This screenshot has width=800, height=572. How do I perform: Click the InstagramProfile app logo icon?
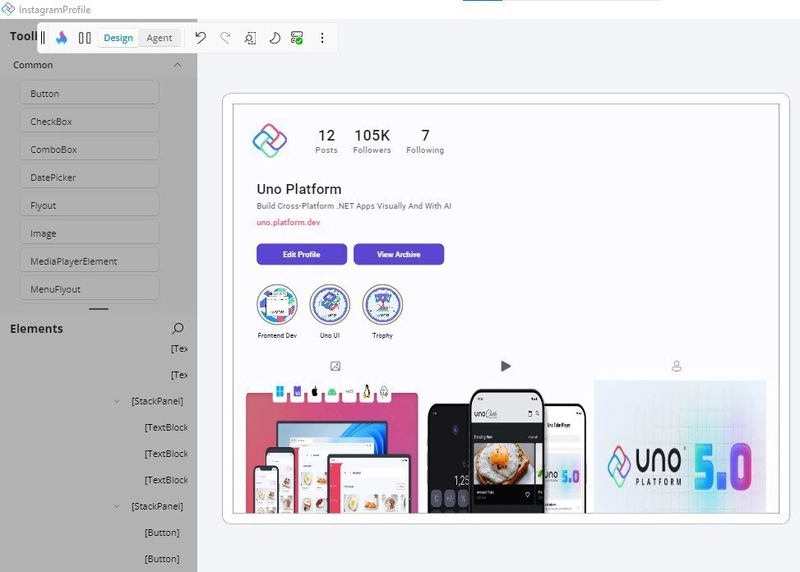pos(8,9)
